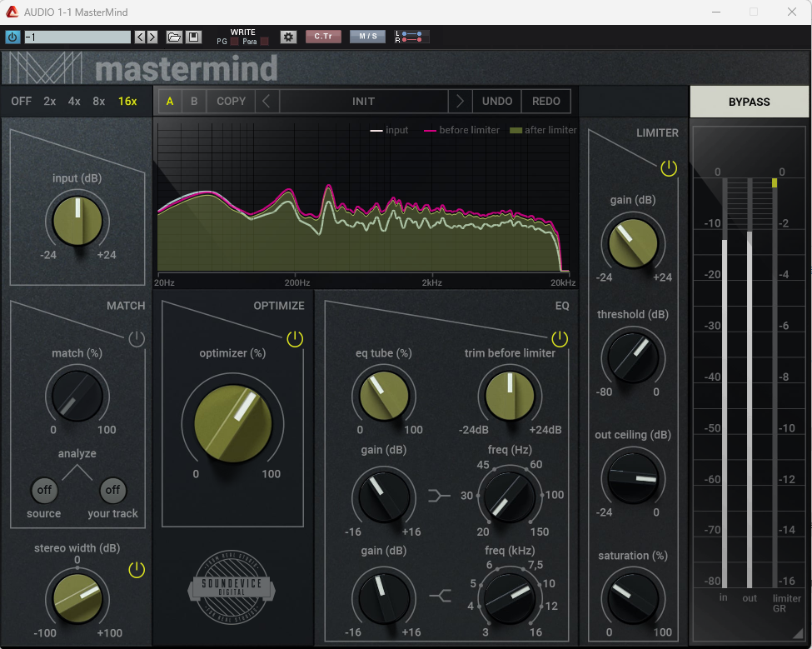Click the M/S button
Screen dimensions: 812x649
tap(367, 37)
